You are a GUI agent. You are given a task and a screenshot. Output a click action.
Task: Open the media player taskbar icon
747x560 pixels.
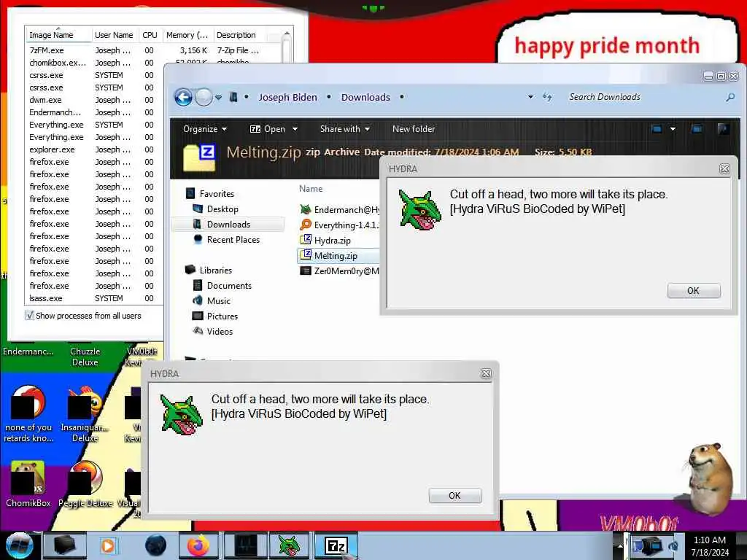108,545
